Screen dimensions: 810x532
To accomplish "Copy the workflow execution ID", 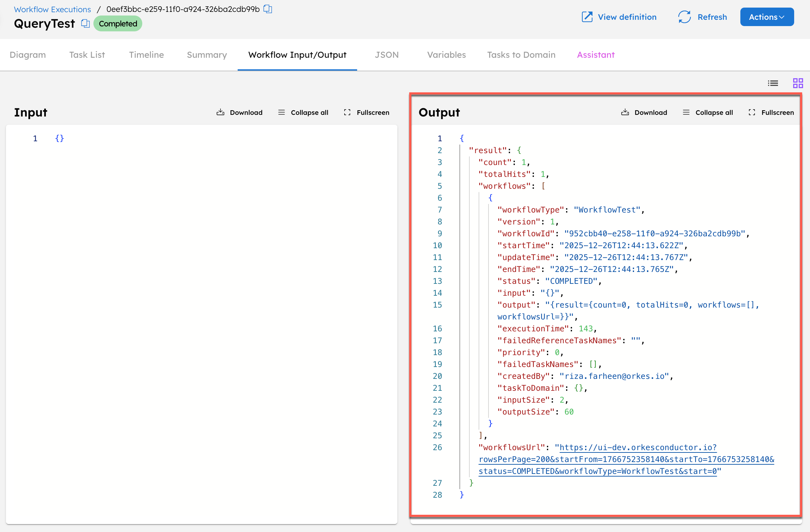I will [x=268, y=9].
